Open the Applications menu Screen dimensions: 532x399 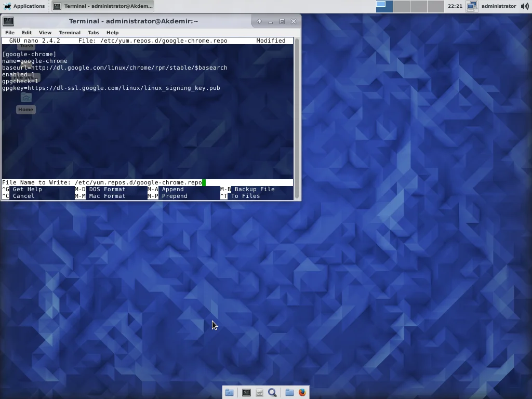[24, 6]
